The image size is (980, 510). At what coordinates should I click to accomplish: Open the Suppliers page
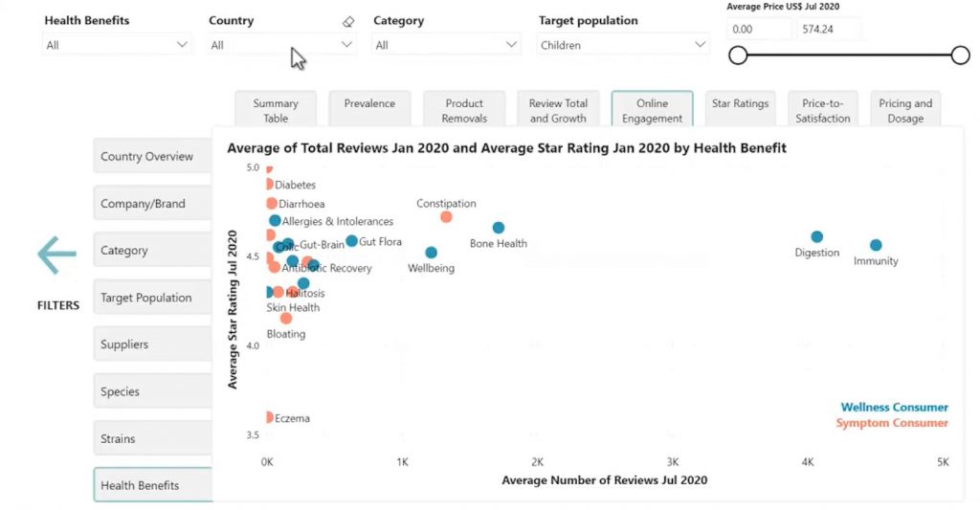click(152, 344)
